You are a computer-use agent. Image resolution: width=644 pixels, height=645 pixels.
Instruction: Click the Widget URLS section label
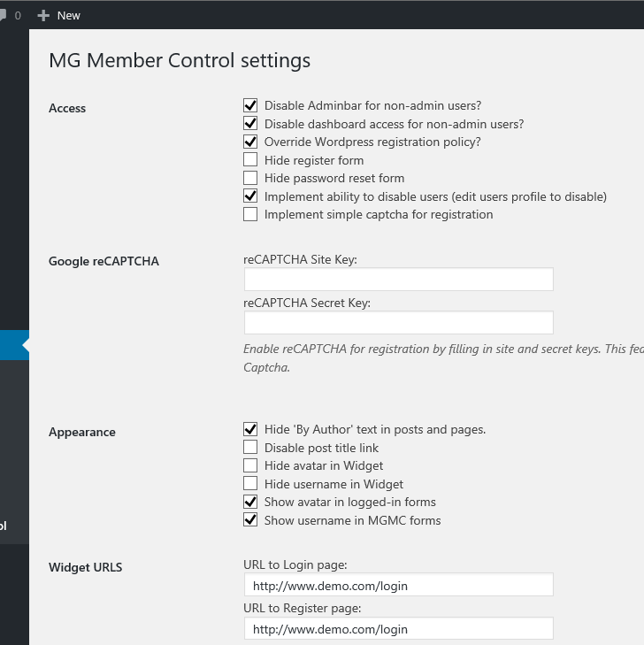pyautogui.click(x=86, y=567)
